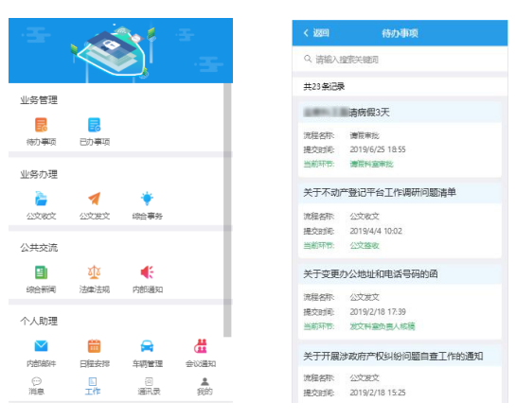Open the 会议通知 people icon
Screen dimensions: 516x420
(201, 346)
